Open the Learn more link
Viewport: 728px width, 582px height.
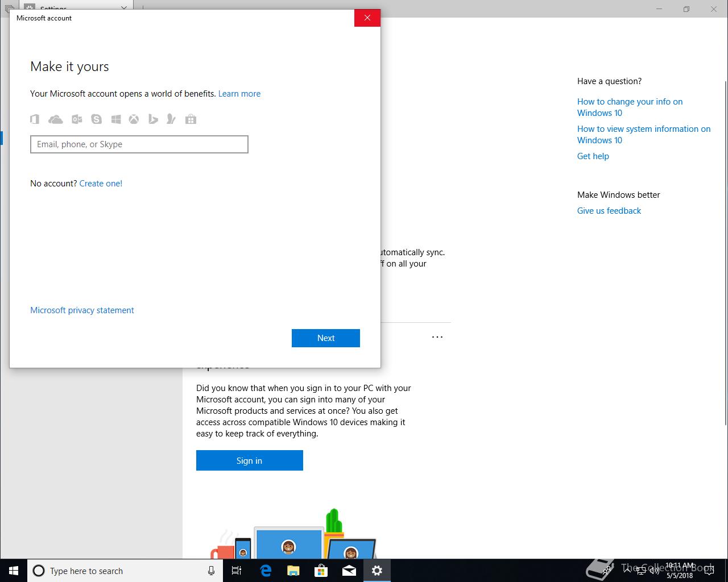(239, 94)
